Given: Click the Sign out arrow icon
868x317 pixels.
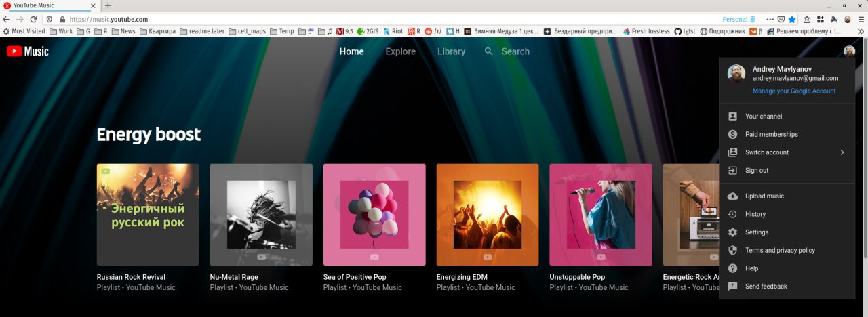Looking at the screenshot, I should tap(732, 171).
